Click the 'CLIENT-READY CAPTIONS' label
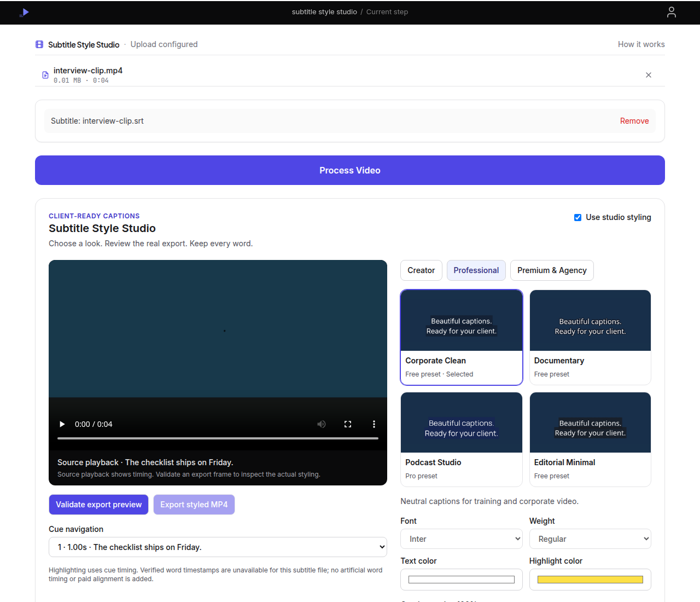Image resolution: width=700 pixels, height=602 pixels. pyautogui.click(x=94, y=216)
